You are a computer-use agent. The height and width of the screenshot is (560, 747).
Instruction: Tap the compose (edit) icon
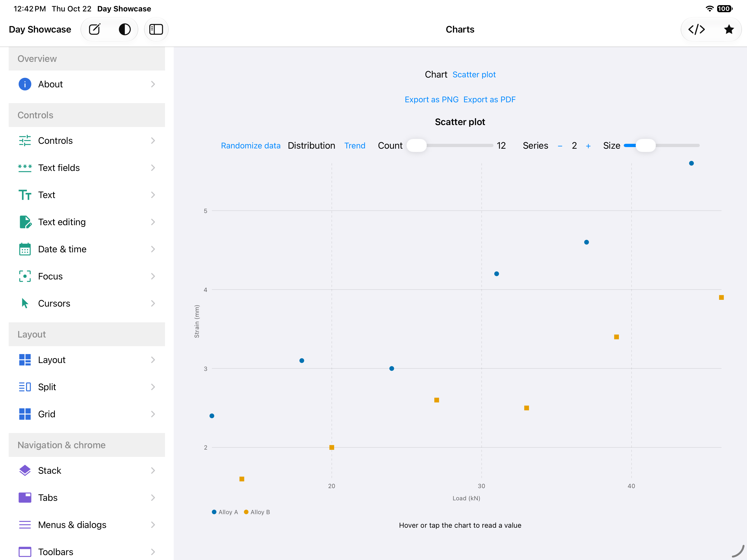94,29
